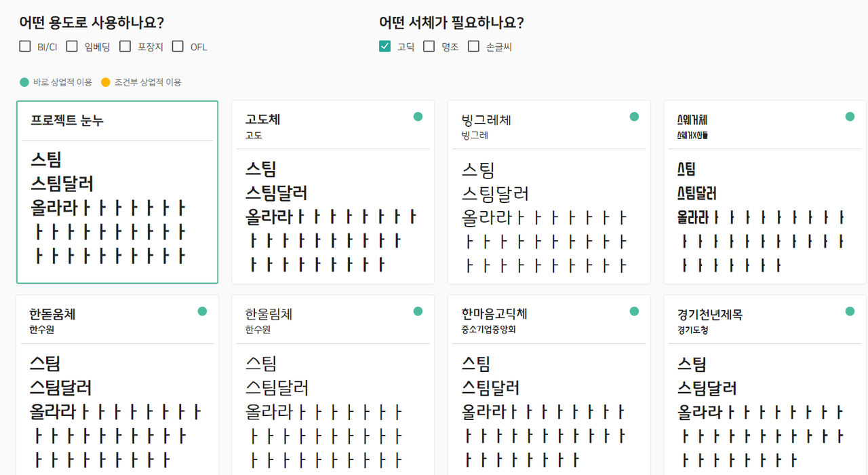Open the 프로젝트 눈누 card
This screenshot has width=868, height=475.
(x=117, y=192)
